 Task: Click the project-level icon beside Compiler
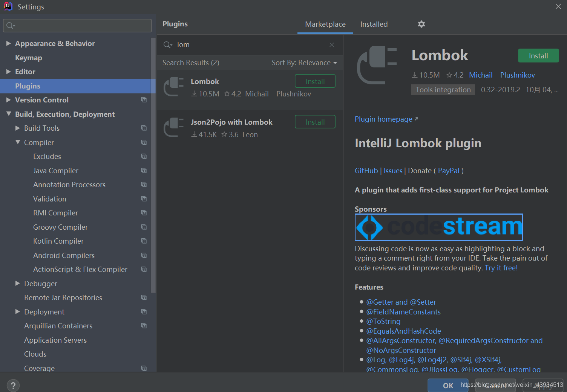click(x=144, y=142)
